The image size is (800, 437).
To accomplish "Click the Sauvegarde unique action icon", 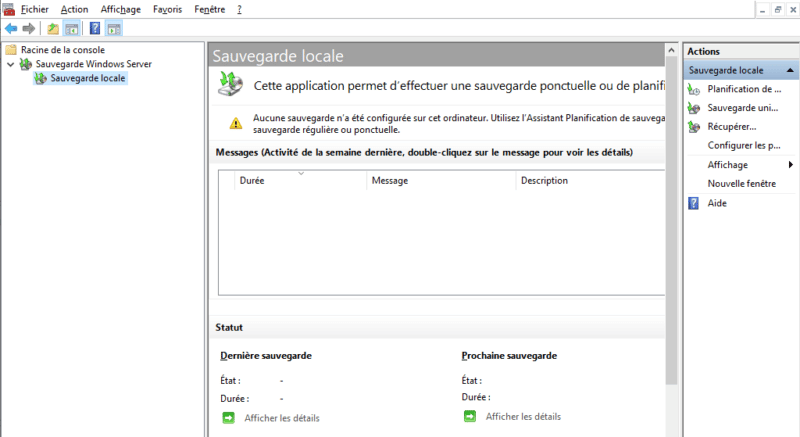I will click(x=694, y=108).
